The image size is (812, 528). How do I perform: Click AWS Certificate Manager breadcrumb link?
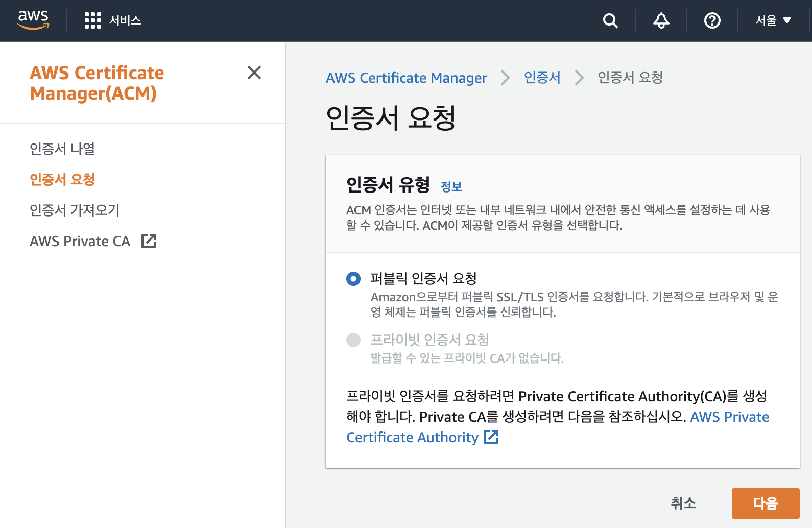pyautogui.click(x=407, y=78)
